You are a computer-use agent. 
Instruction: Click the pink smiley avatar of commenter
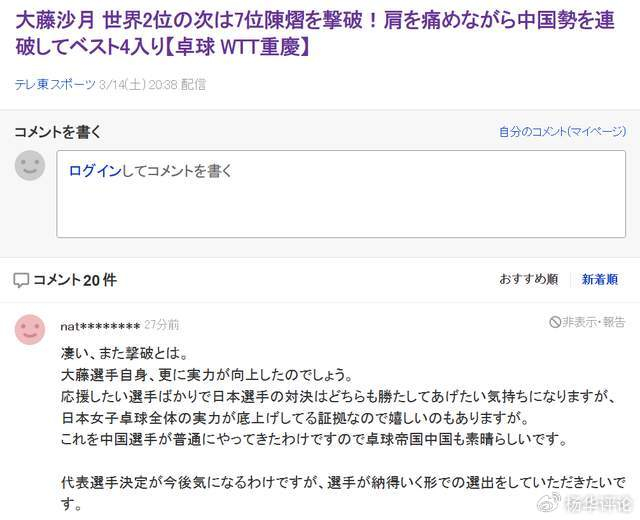click(x=30, y=329)
